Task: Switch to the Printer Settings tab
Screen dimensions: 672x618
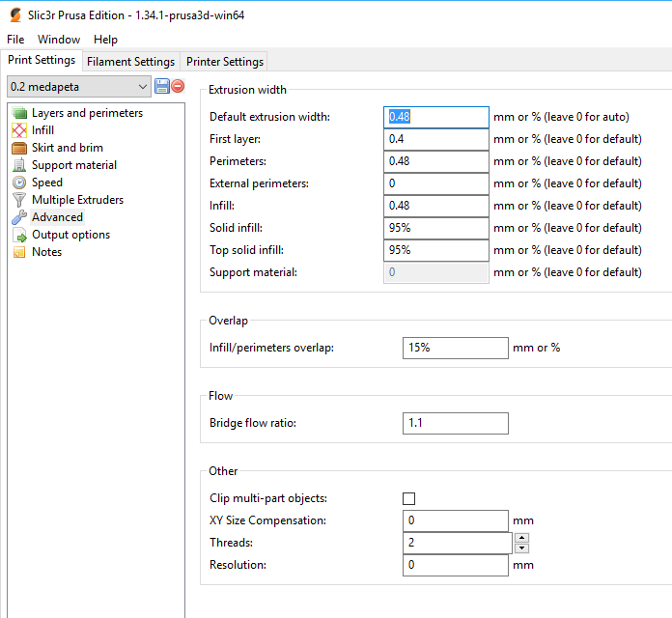Action: 224,62
